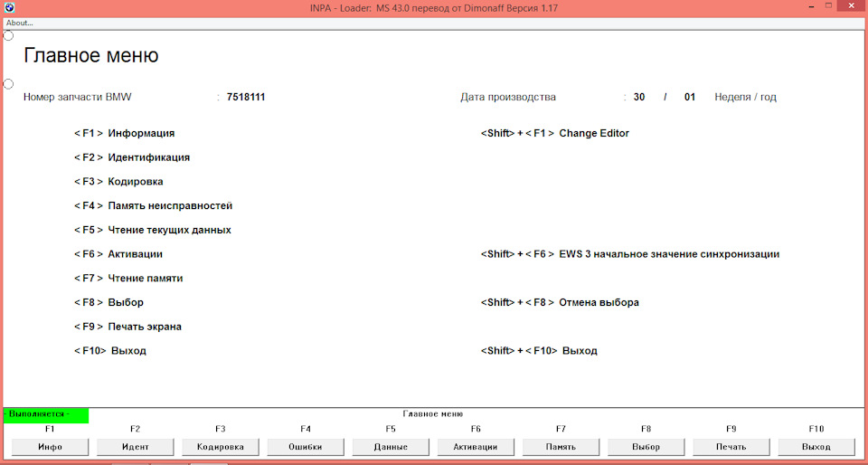This screenshot has height=465, width=868.
Task: Click '< F4 > Память неисправностей' entry
Action: (x=154, y=206)
